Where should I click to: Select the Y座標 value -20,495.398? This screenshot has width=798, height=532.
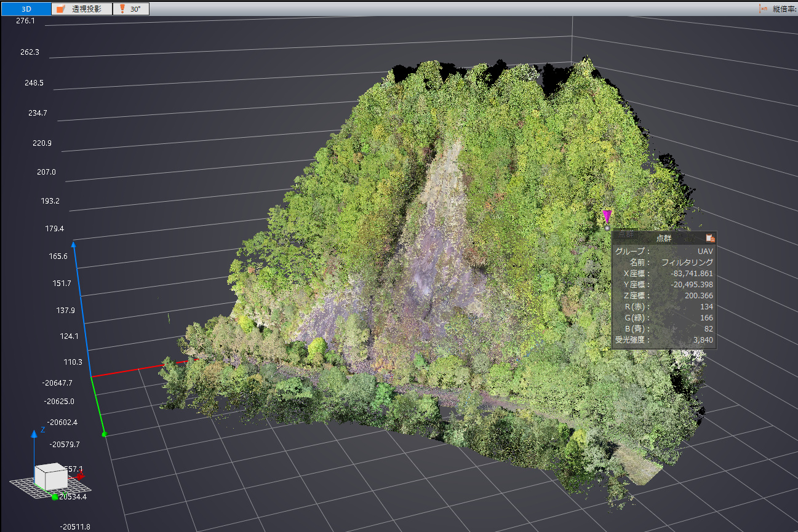tap(691, 285)
